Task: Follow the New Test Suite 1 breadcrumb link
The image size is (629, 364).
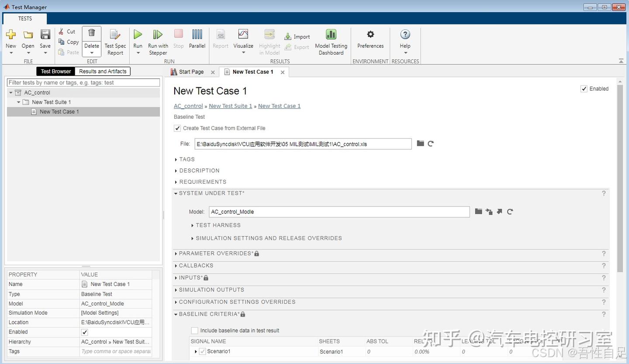Action: coord(230,106)
